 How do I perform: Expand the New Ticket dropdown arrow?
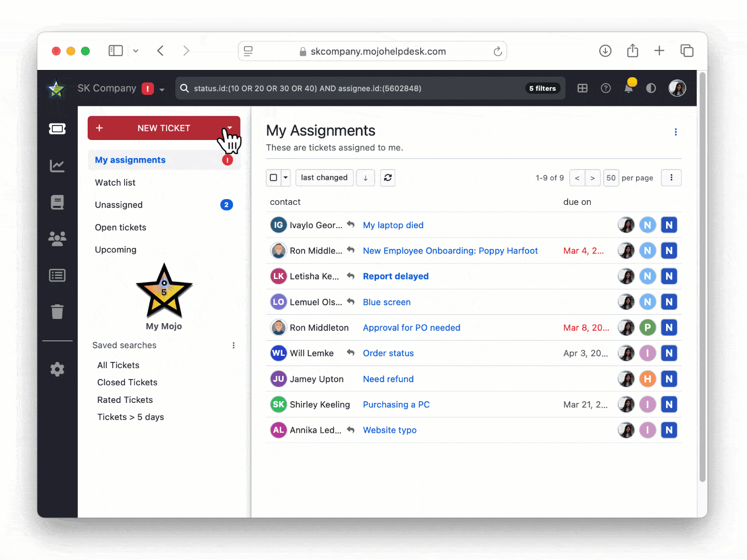[x=230, y=128]
